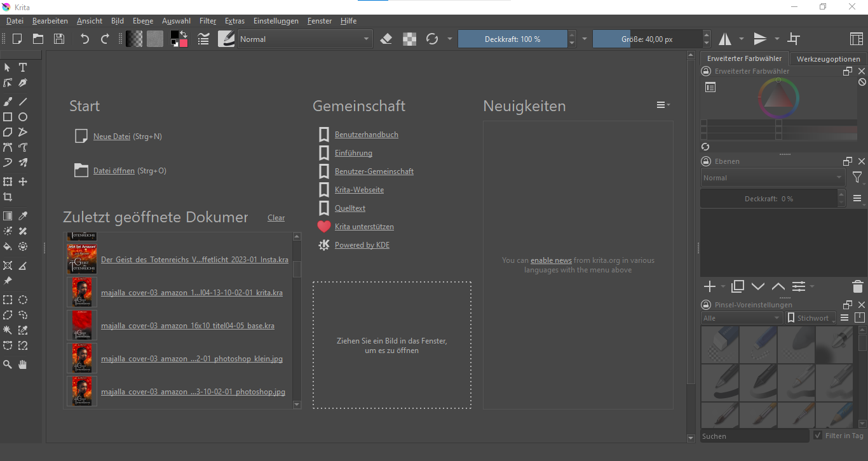868x461 pixels.
Task: Select the Zoom magnifier tool
Action: [8, 364]
